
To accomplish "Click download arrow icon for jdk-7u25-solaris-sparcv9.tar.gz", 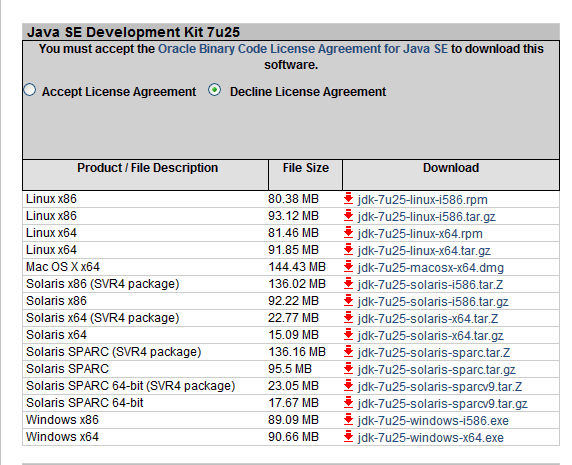I will 348,403.
